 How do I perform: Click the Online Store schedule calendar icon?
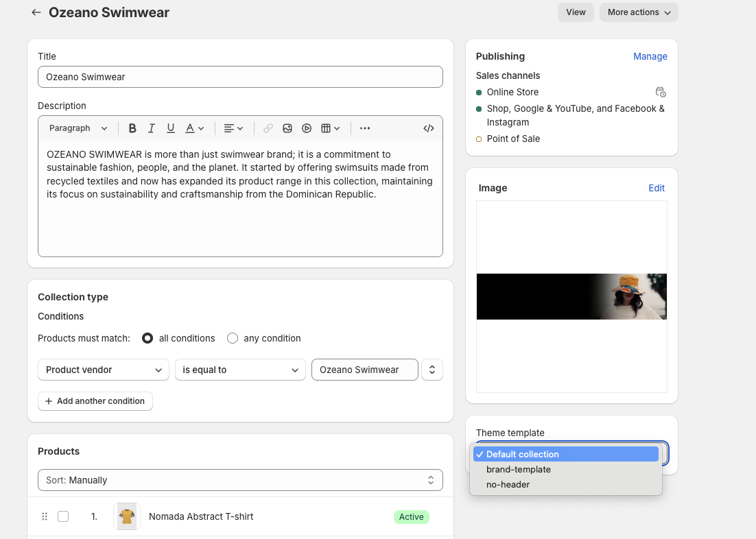pyautogui.click(x=660, y=92)
